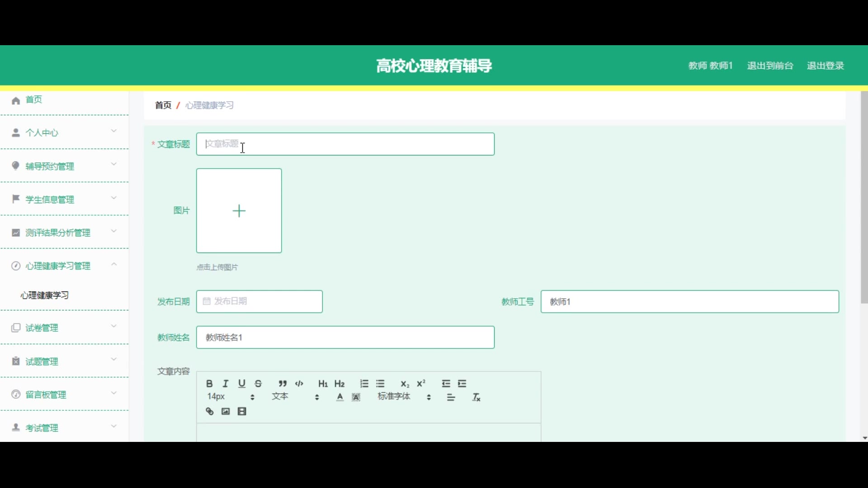This screenshot has height=488, width=868.
Task: Expand the 试卷管理 sidebar menu
Action: click(64, 328)
